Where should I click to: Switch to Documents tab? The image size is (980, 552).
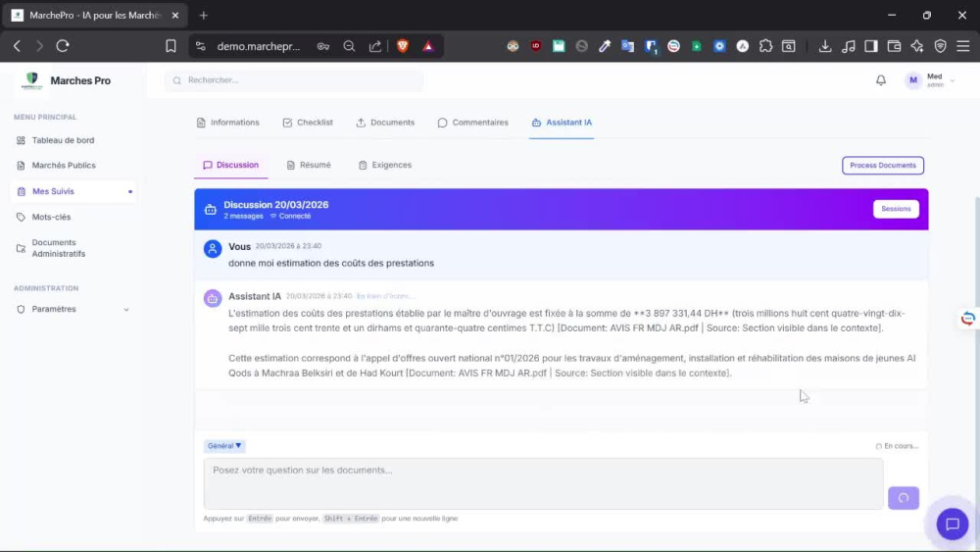[385, 123]
